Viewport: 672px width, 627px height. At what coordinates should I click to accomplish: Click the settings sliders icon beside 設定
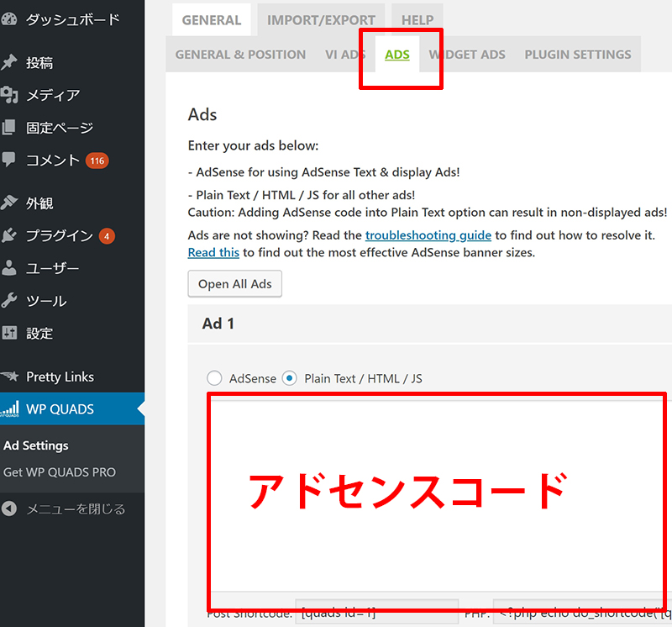coord(8,333)
